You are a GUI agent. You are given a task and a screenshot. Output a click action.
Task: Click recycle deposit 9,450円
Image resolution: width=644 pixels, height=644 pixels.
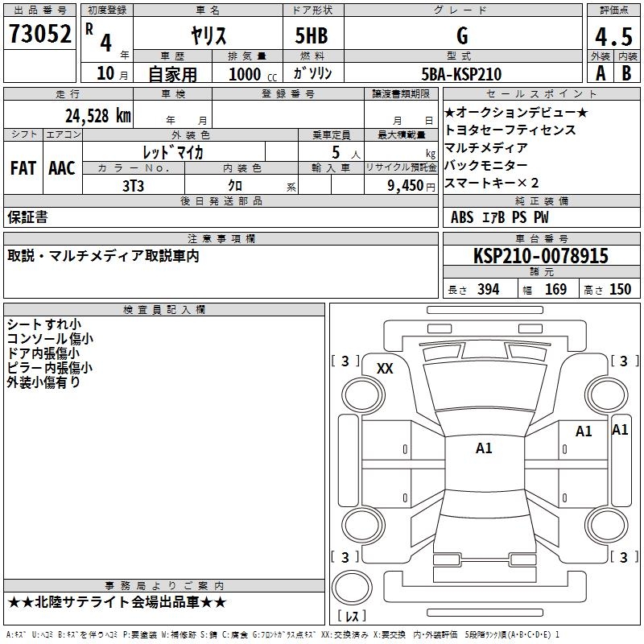[x=411, y=186]
